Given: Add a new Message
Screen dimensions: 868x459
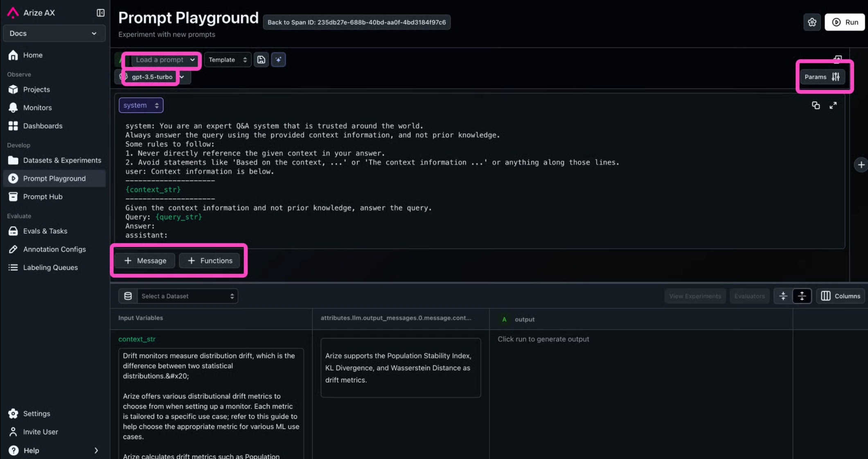Looking at the screenshot, I should coord(145,261).
